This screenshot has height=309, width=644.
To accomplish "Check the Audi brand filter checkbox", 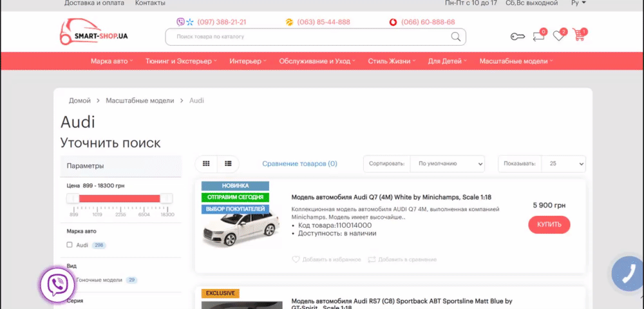I will point(70,245).
